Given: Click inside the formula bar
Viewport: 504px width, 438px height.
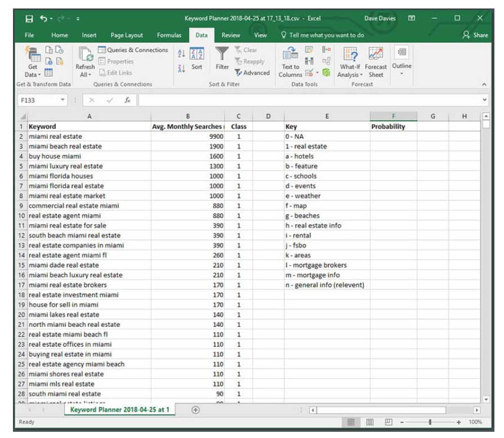Looking at the screenshot, I should click(310, 100).
